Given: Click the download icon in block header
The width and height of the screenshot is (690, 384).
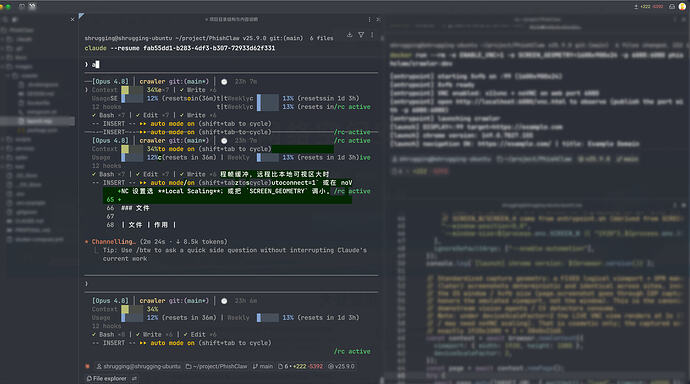Looking at the screenshot, I should click(349, 35).
